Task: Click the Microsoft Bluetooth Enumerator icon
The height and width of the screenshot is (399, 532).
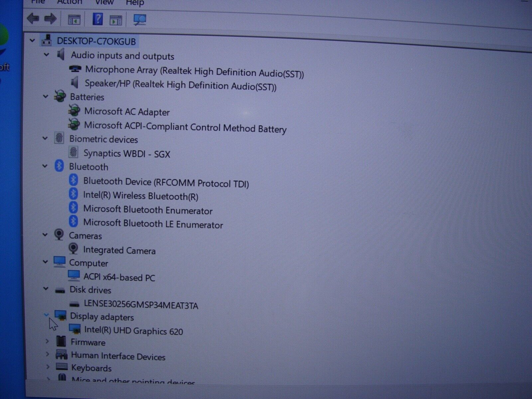Action: [73, 208]
